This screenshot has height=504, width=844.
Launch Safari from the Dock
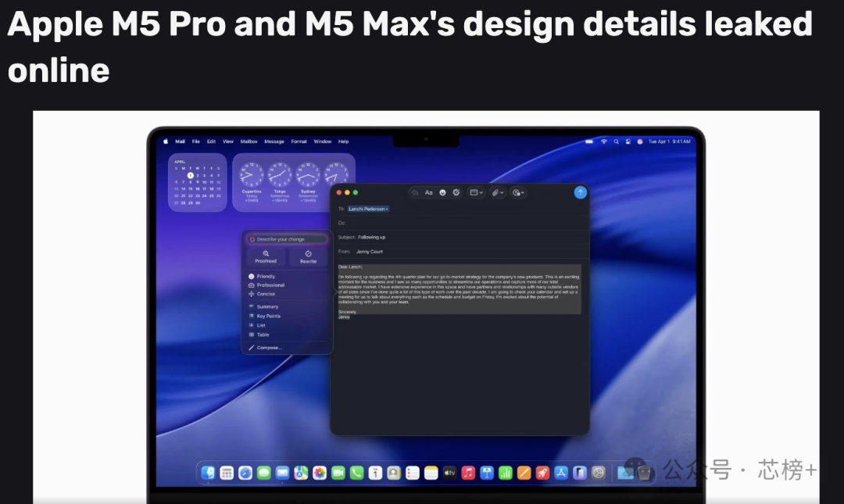point(244,473)
